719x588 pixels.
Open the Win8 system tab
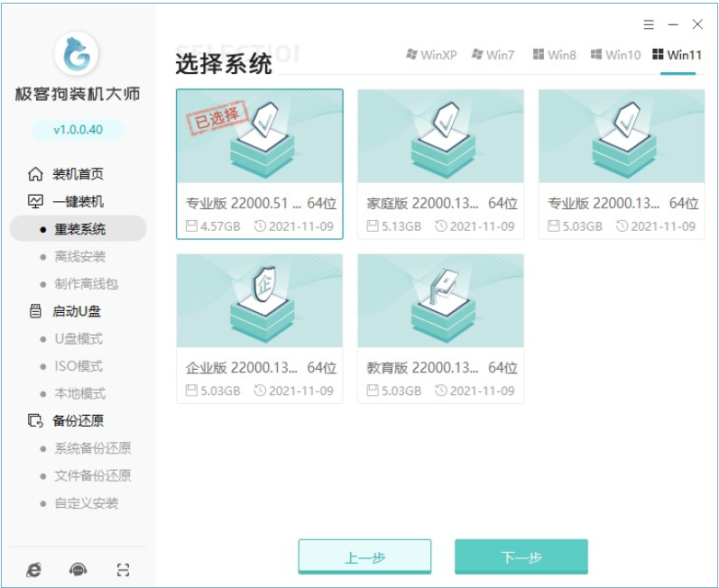(554, 55)
